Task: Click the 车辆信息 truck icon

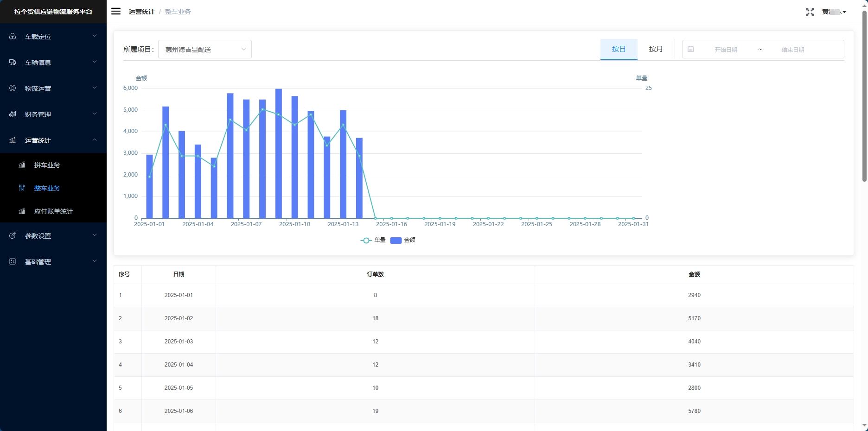Action: coord(13,62)
